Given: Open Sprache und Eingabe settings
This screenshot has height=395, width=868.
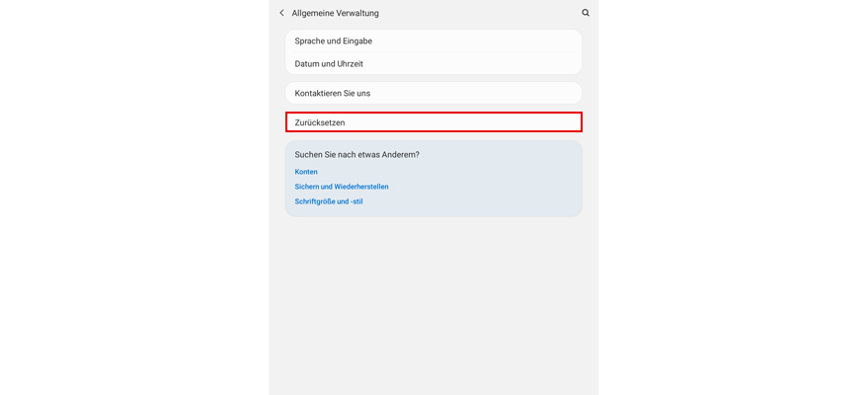Looking at the screenshot, I should [x=433, y=41].
